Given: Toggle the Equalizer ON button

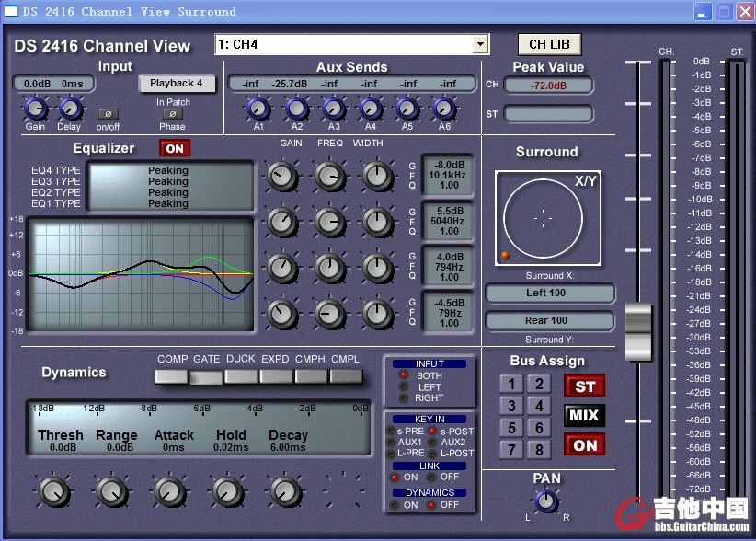Looking at the screenshot, I should (x=175, y=148).
